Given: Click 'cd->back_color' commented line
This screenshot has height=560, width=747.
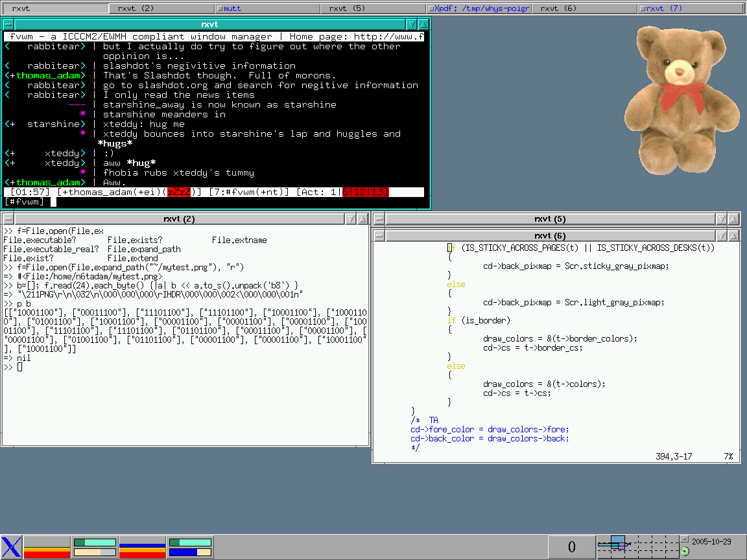Looking at the screenshot, I should (x=490, y=439).
